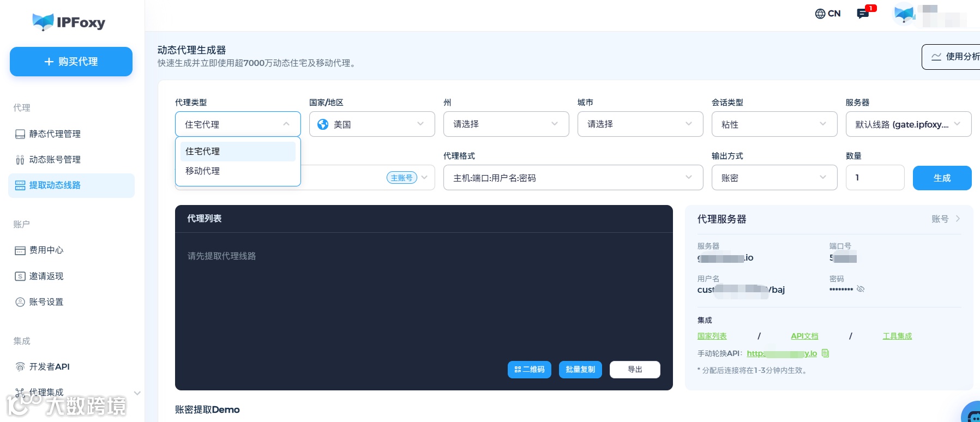This screenshot has width=980, height=422.
Task: Select 住宅代理 option in the list
Action: point(238,152)
